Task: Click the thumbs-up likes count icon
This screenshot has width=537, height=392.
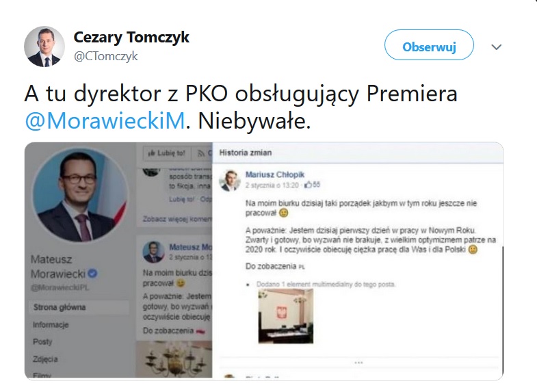Action: pos(308,185)
